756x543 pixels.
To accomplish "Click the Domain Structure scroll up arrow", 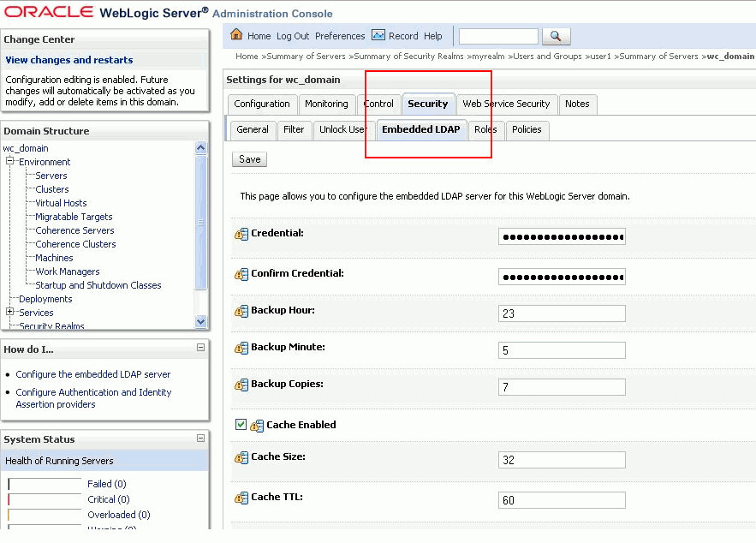I will pyautogui.click(x=201, y=147).
